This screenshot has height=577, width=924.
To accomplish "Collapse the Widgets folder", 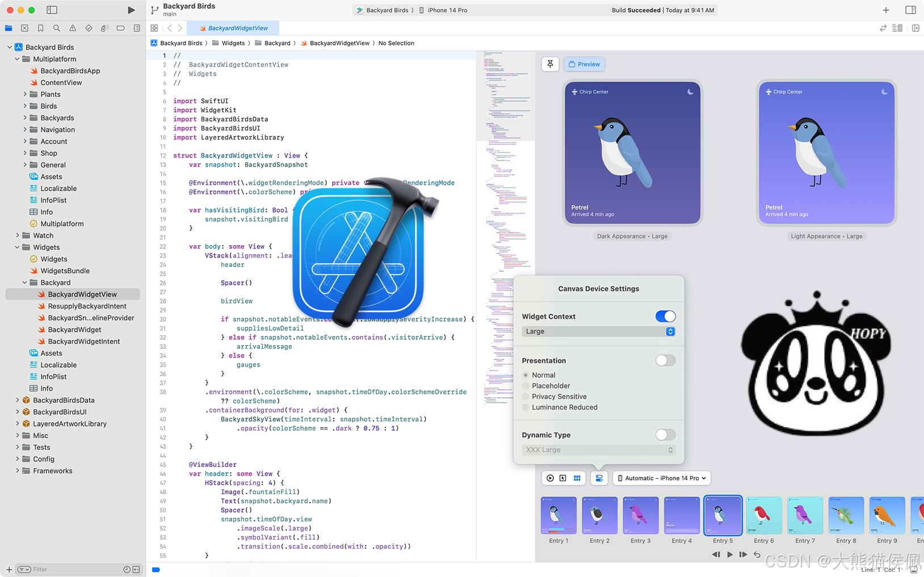I will click(18, 247).
